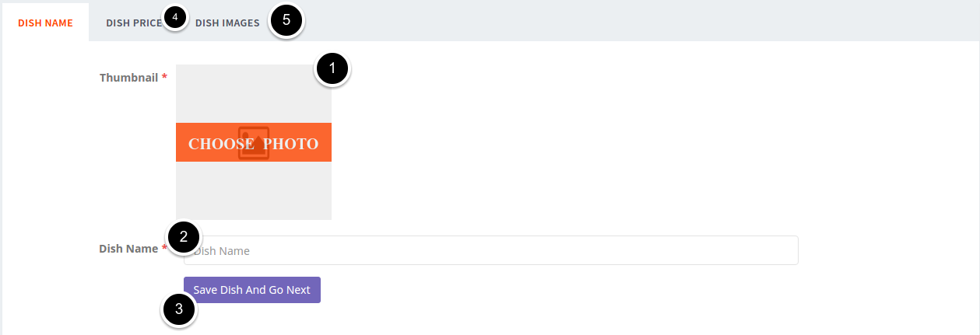Image resolution: width=980 pixels, height=335 pixels.
Task: Click the Thumbnail field label
Action: coord(129,78)
